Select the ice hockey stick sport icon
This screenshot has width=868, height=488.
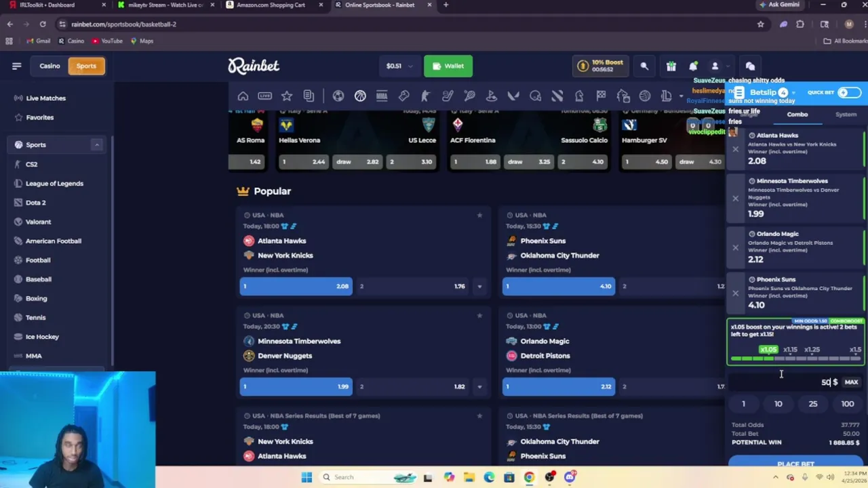[x=448, y=96]
